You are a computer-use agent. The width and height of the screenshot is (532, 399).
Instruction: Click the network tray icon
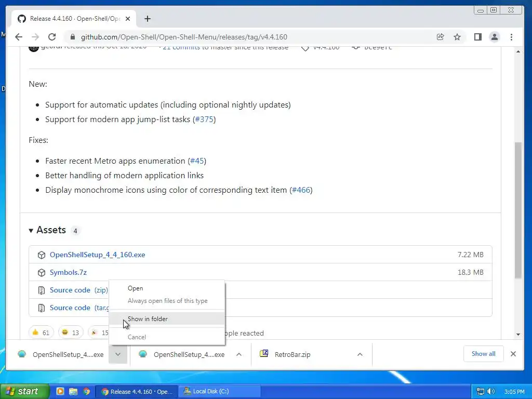coord(480,392)
